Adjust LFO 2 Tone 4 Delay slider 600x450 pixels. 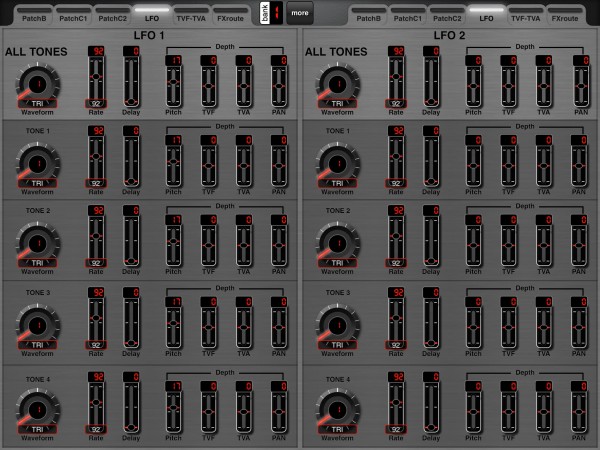tap(431, 407)
